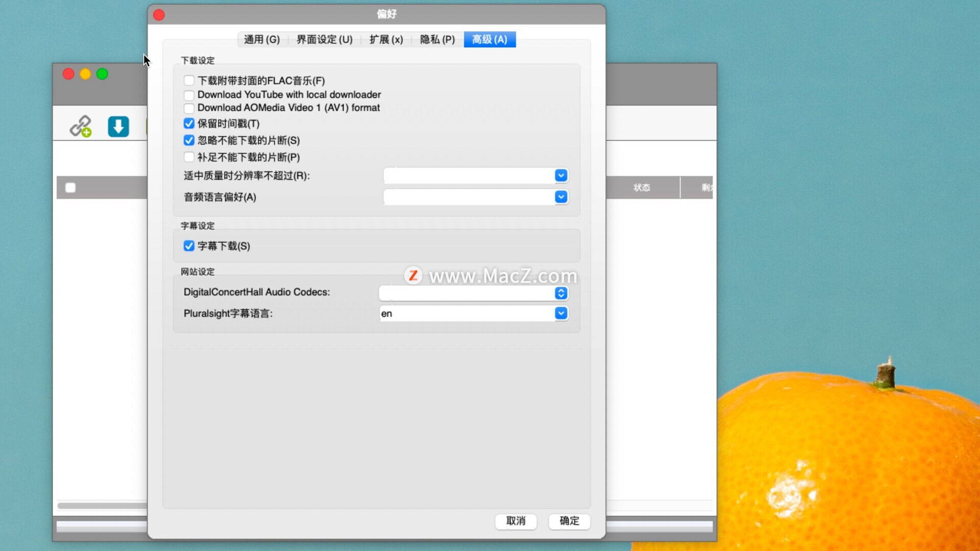Toggle Download YouTube with local downloader

189,95
